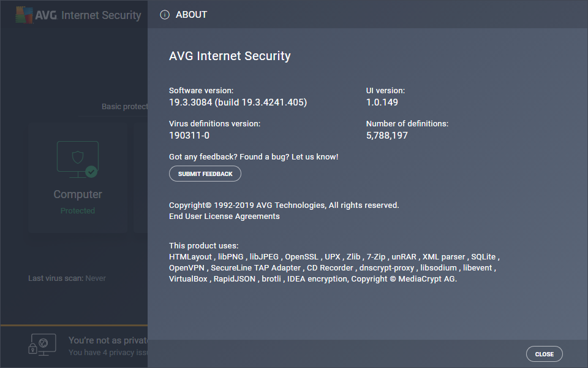Screen dimensions: 588x368
Task: Click the UI version 1.0.149 value
Action: pos(382,102)
